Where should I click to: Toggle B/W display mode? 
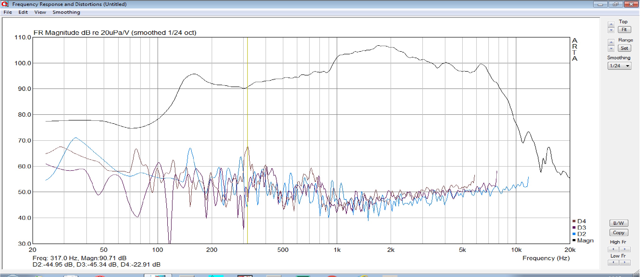[619, 223]
